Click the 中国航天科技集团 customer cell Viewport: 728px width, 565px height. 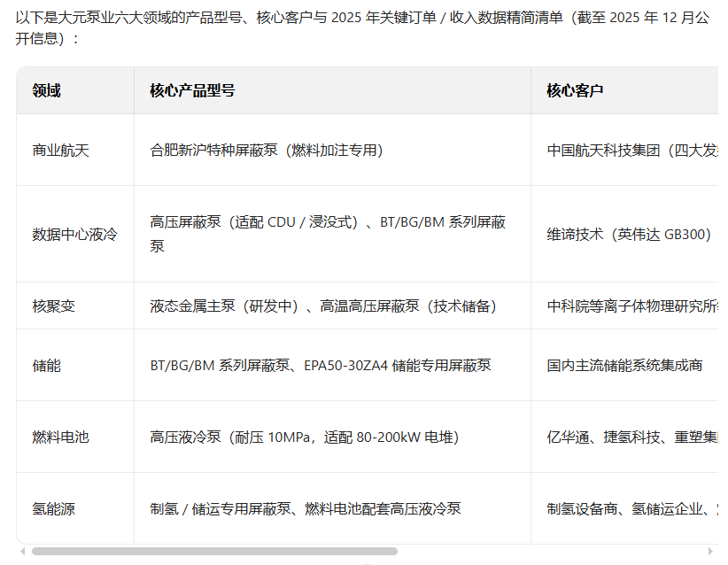pyautogui.click(x=625, y=150)
